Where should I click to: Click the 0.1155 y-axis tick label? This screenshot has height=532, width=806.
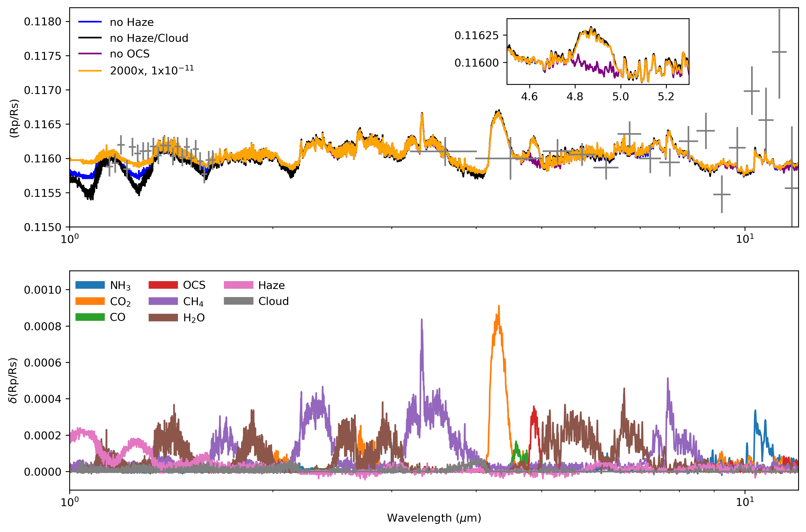pyautogui.click(x=43, y=193)
